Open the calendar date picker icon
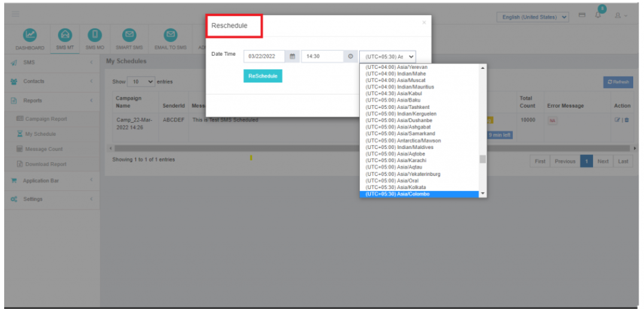This screenshot has height=313, width=644. click(x=293, y=56)
